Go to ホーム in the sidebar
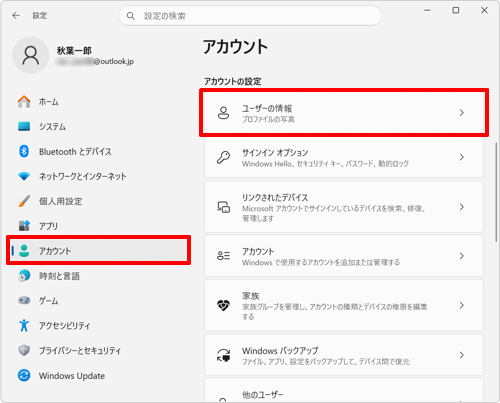 (49, 102)
